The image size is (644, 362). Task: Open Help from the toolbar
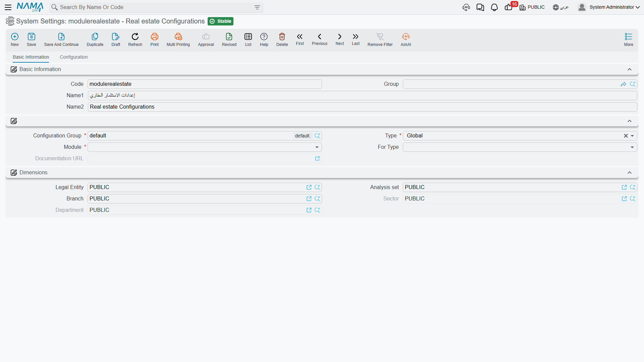click(x=264, y=40)
